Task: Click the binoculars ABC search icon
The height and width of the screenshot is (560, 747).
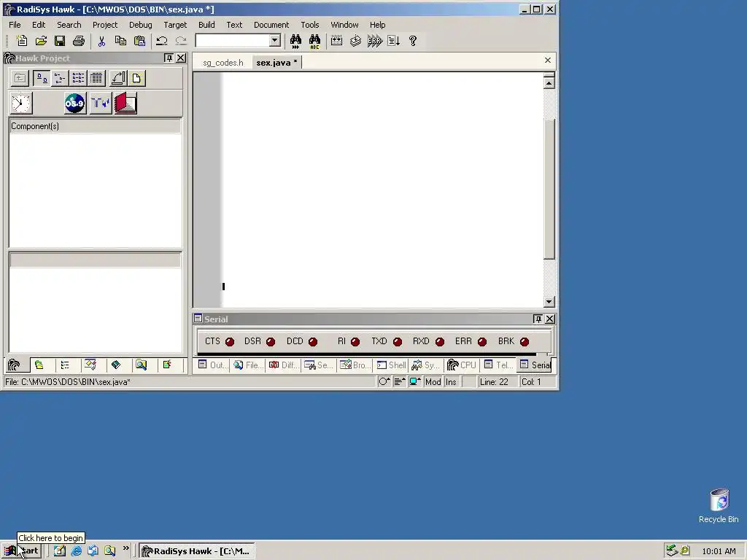Action: coord(314,42)
